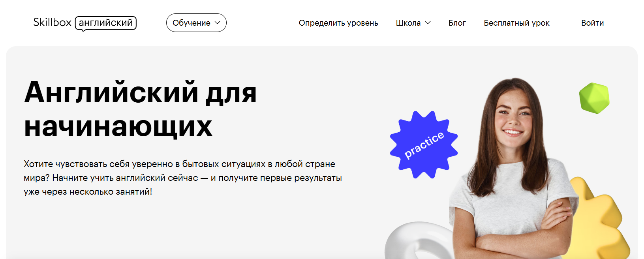
Task: Click the английский speech-bubble badge
Action: pyautogui.click(x=106, y=23)
